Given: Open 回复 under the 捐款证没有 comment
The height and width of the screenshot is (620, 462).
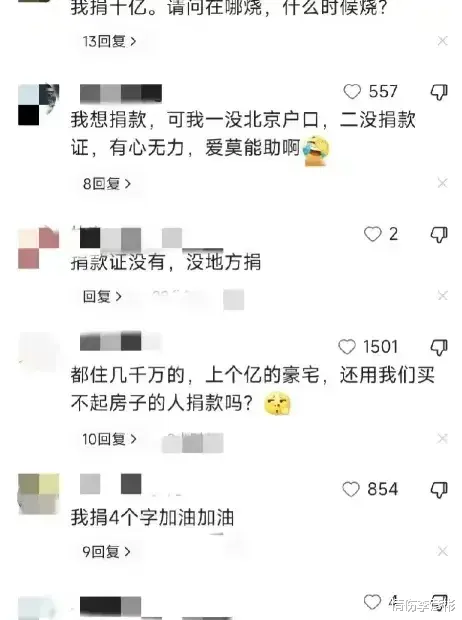Looking at the screenshot, I should click(102, 296).
